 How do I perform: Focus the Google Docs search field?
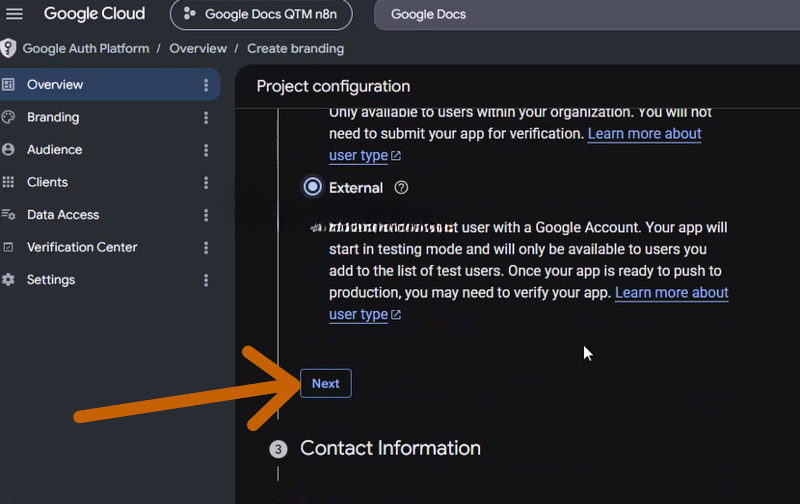click(587, 14)
